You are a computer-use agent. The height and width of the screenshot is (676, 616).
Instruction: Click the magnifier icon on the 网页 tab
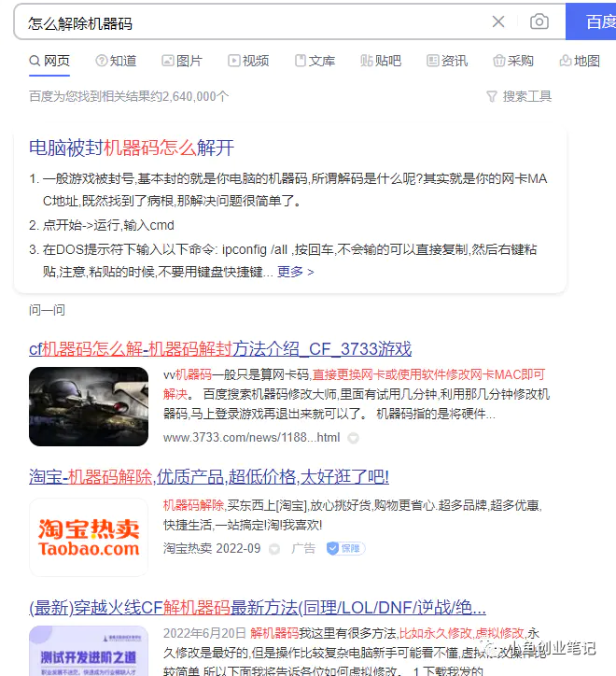click(x=35, y=61)
